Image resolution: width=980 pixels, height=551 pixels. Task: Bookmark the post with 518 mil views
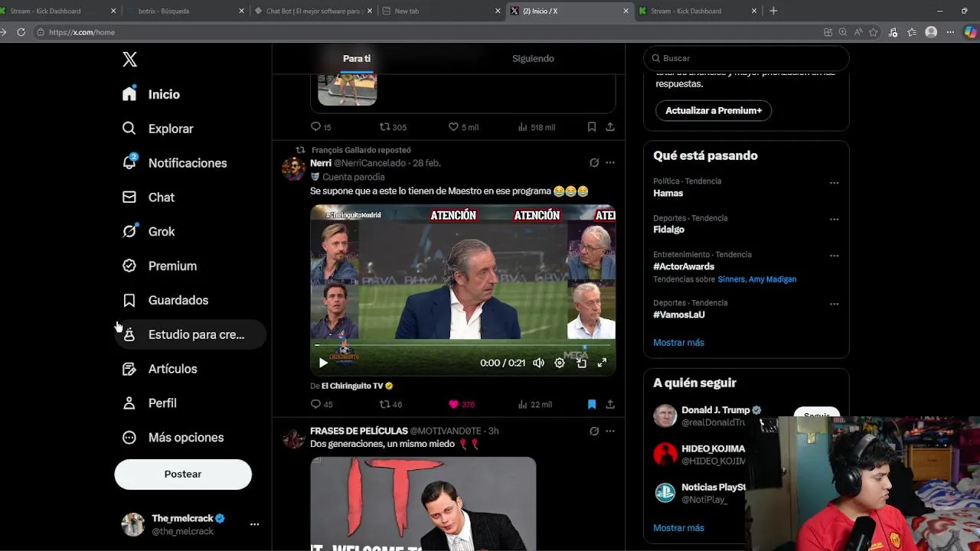click(591, 127)
